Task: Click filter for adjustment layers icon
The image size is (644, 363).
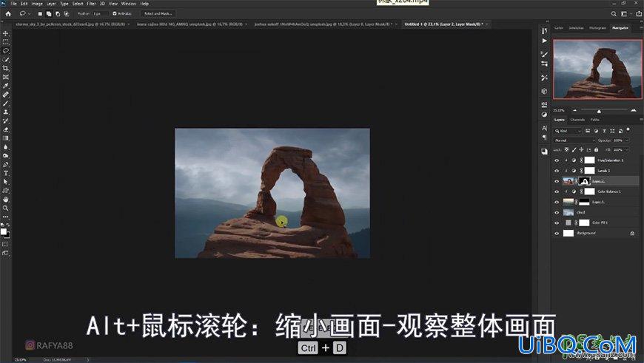Action: tap(596, 131)
